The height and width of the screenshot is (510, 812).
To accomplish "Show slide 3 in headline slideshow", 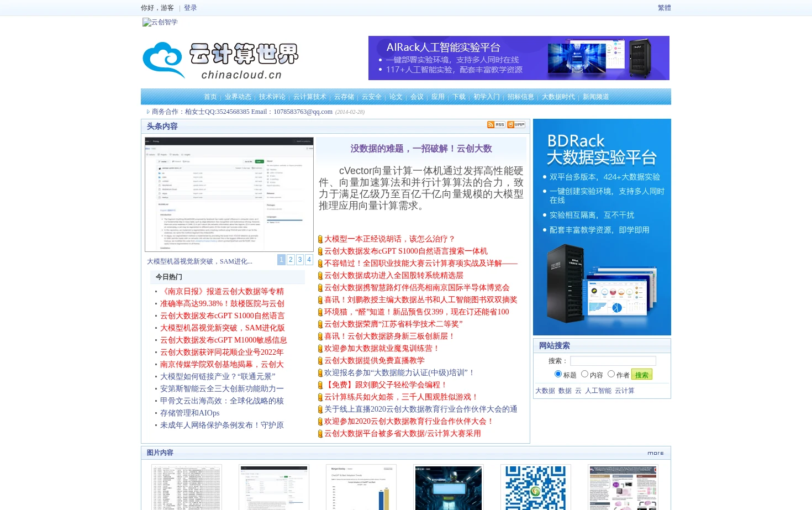I will point(300,260).
